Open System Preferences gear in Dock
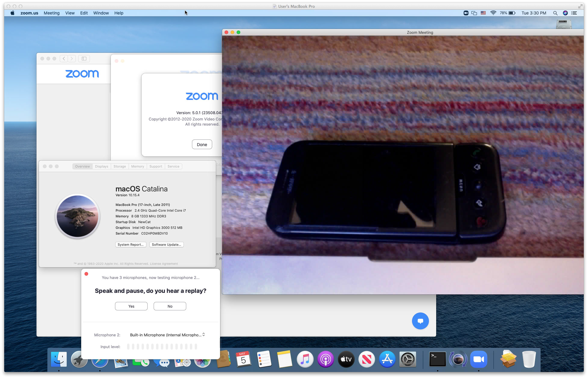This screenshot has height=378, width=588. pyautogui.click(x=407, y=359)
